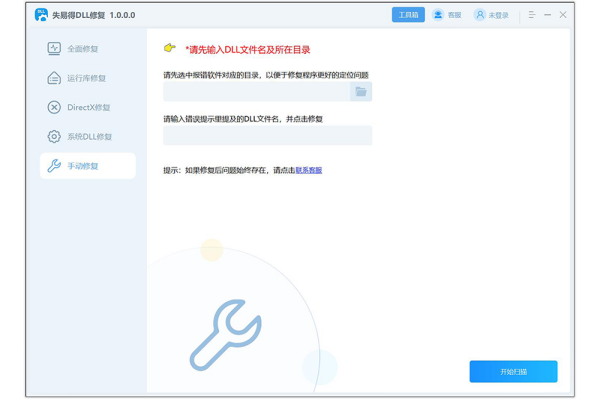600x399 pixels.
Task: Click the 开始扫描 start scan button
Action: pos(514,371)
